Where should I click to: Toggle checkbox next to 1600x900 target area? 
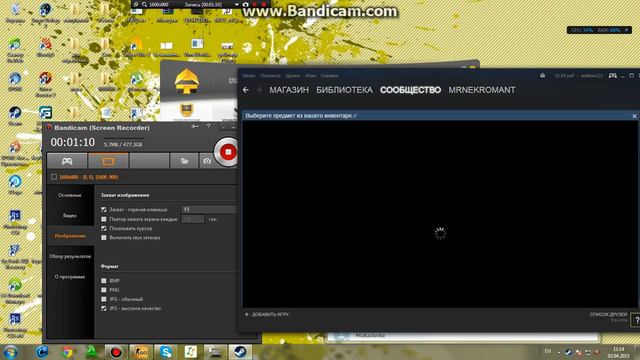54,177
